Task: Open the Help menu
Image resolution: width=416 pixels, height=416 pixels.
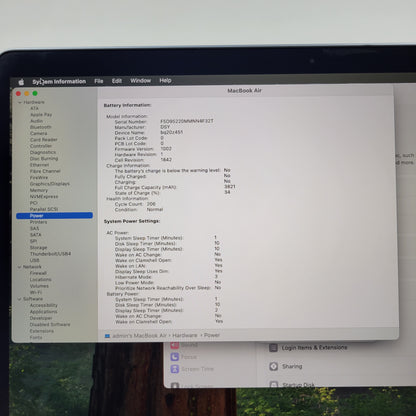Action: [x=165, y=80]
